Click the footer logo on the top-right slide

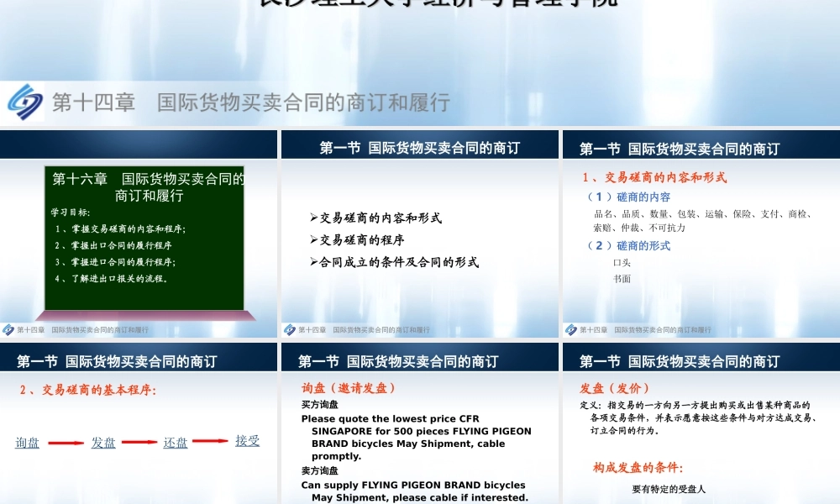(x=570, y=329)
